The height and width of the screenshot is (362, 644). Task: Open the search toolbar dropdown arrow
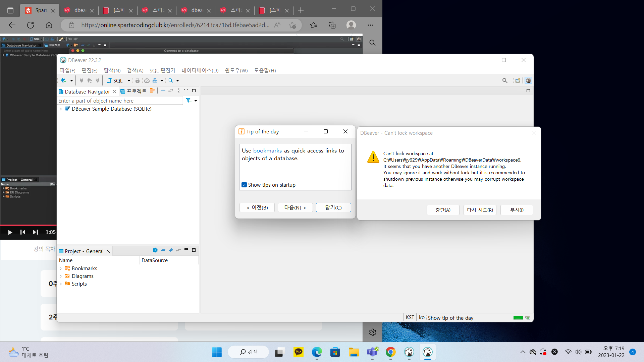[178, 80]
